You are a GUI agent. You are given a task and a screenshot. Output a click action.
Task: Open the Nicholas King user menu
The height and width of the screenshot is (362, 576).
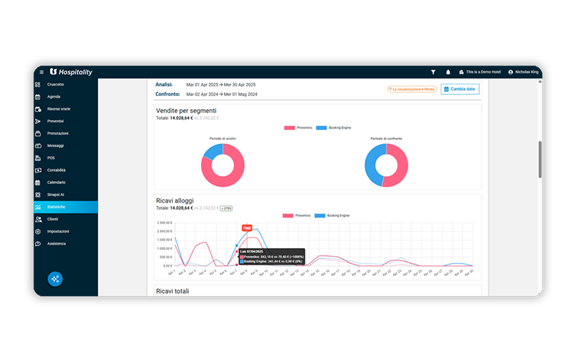coord(523,72)
